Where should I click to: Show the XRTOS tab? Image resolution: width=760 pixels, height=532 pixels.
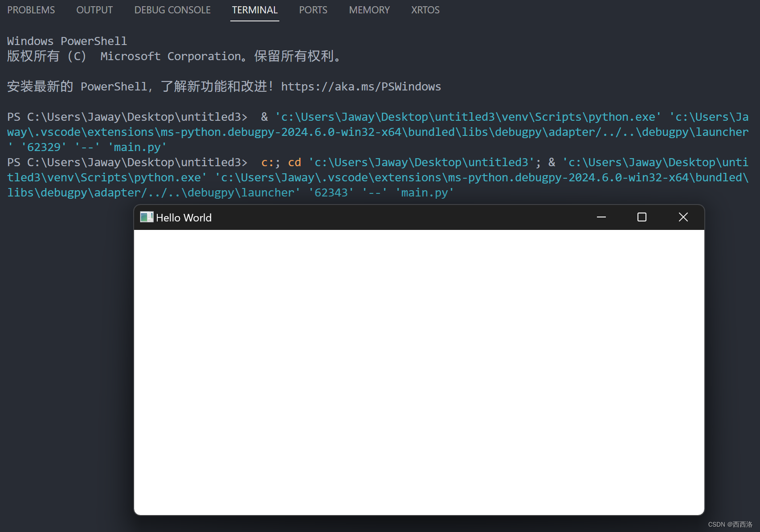point(425,10)
